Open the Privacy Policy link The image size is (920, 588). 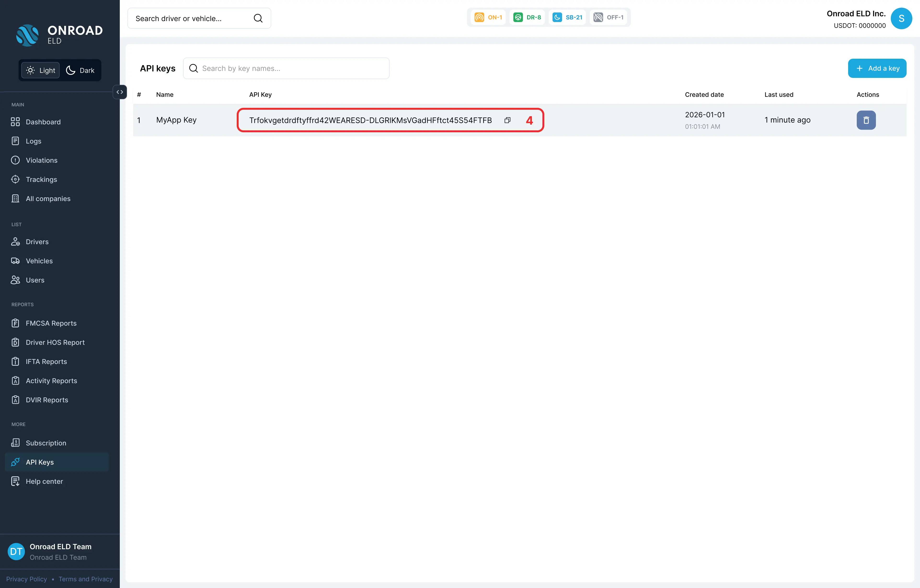coord(26,579)
